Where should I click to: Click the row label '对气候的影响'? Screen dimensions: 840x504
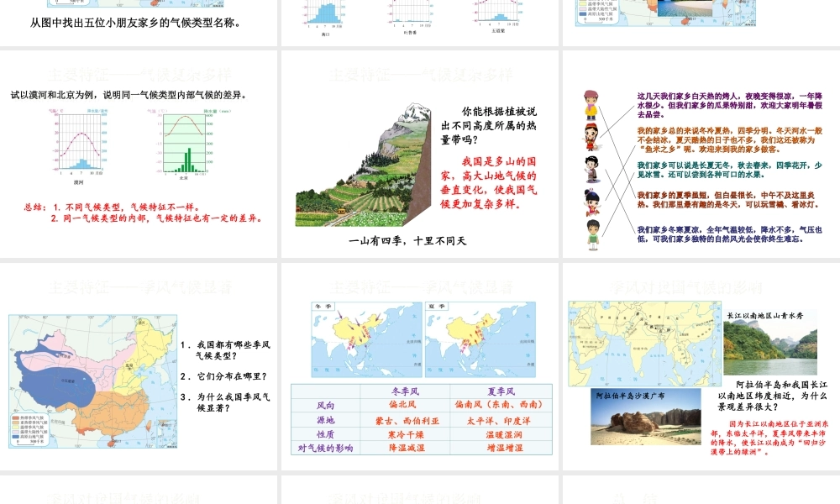[325, 448]
